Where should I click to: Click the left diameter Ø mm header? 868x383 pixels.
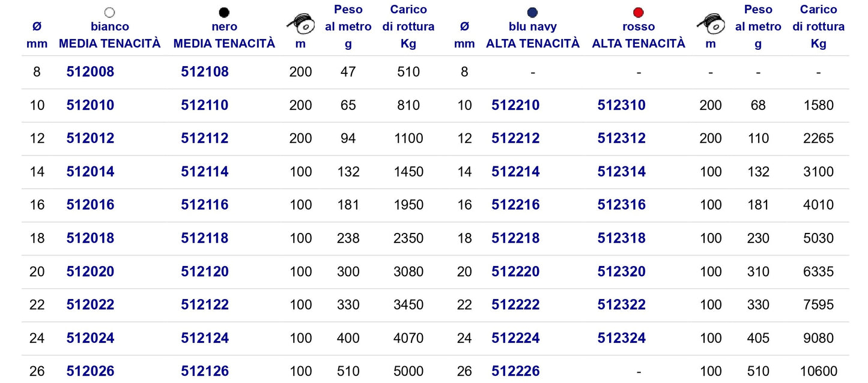(x=37, y=35)
